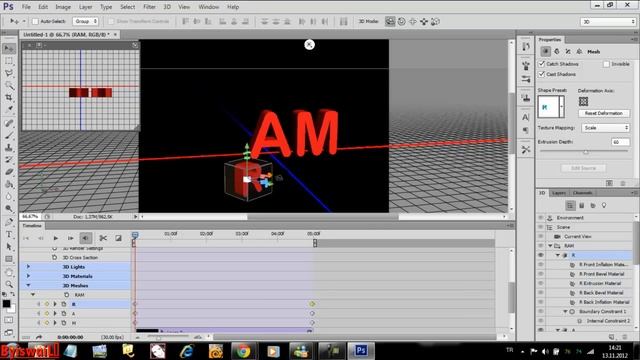Click the Drag 3D object mode icon

click(413, 21)
